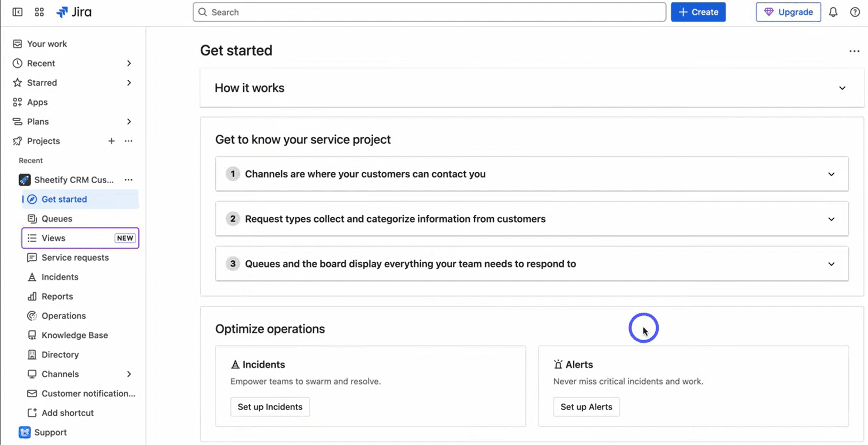Open the Knowledge Base icon

[32, 335]
